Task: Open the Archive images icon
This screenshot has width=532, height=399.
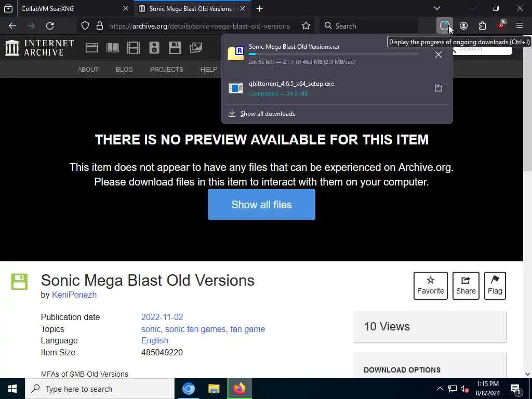Action: click(x=196, y=48)
